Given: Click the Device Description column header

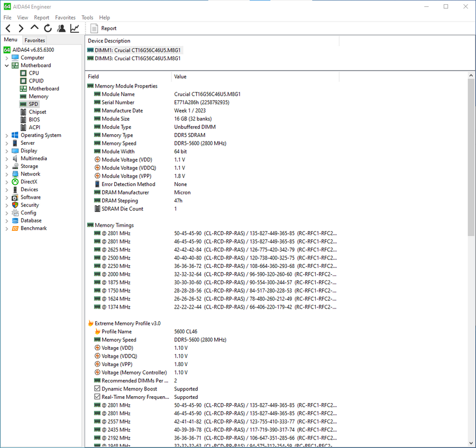Looking at the screenshot, I should [212, 41].
